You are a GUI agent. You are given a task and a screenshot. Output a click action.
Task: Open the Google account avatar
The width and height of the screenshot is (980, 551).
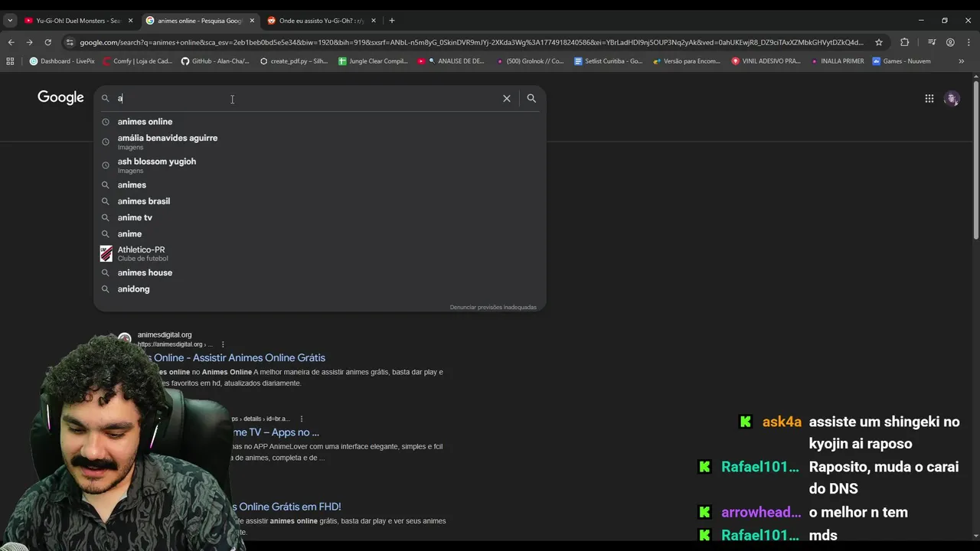point(952,98)
